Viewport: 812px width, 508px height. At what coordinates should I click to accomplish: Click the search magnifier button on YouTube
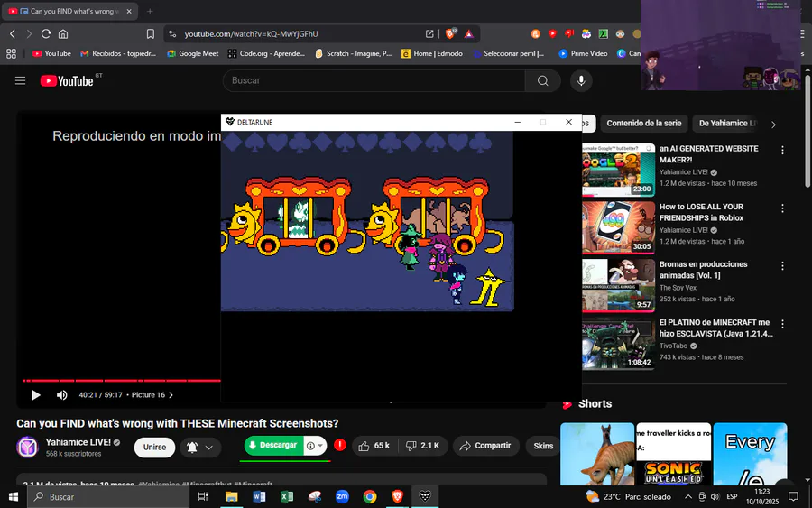(542, 81)
